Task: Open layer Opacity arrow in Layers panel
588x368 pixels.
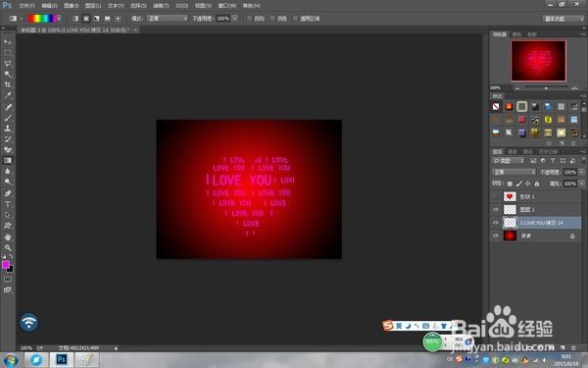Action: coord(581,172)
